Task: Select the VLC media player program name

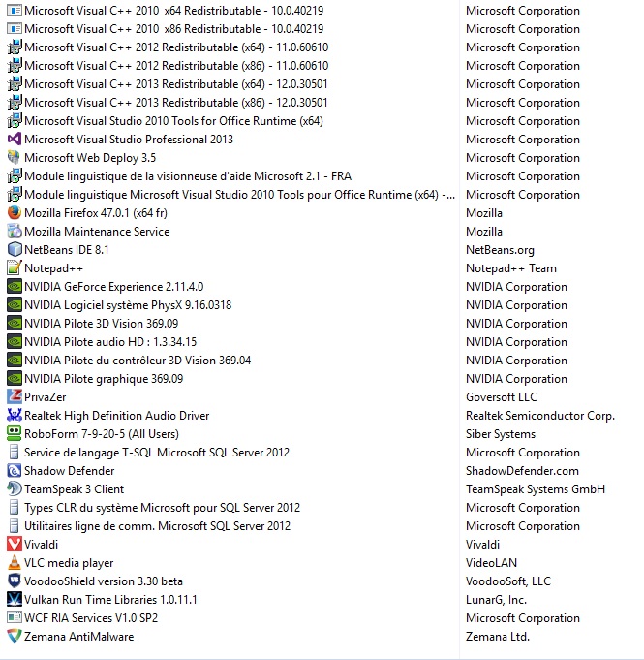Action: [x=69, y=563]
